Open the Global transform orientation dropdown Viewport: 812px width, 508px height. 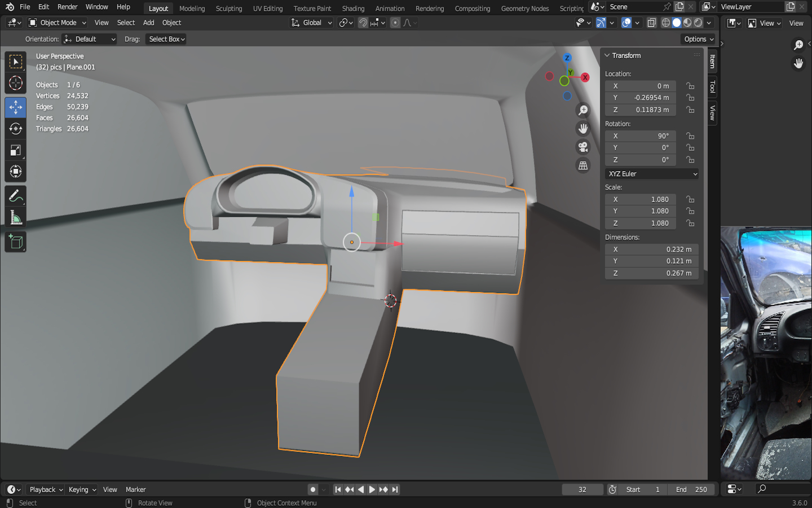coord(312,23)
